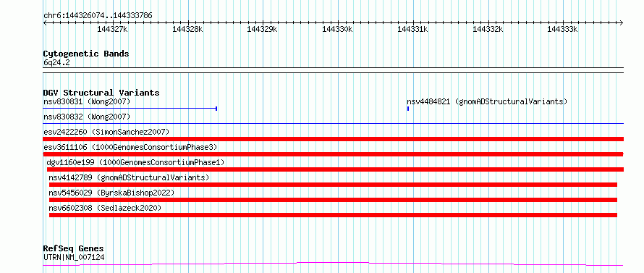
Task: Open nsv4142789 gnomADStructuralVariants label
Action: [129, 177]
